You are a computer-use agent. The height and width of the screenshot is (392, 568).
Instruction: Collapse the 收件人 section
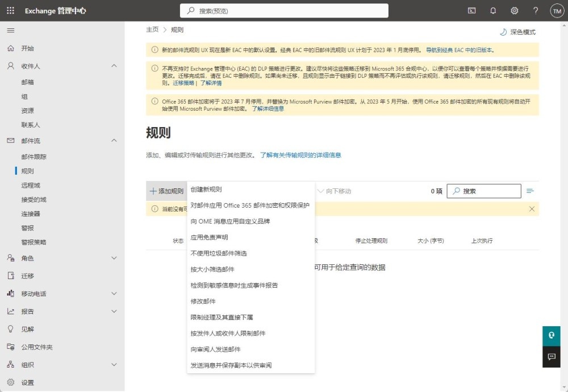pyautogui.click(x=114, y=66)
